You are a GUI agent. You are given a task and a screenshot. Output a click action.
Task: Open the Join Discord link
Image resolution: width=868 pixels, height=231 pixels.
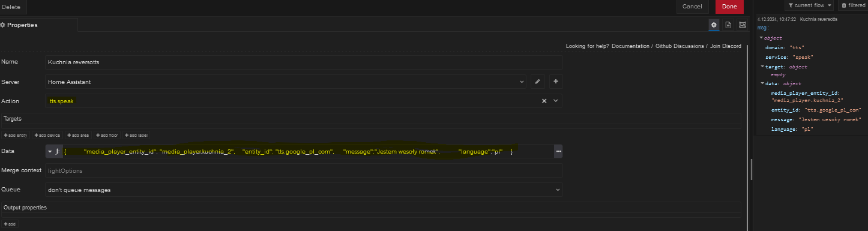tap(726, 46)
